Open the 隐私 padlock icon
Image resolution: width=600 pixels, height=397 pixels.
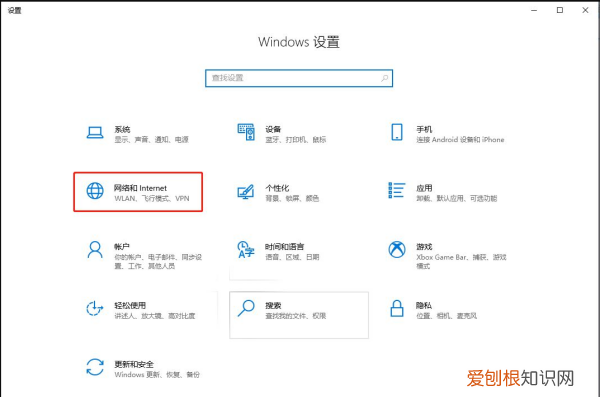click(397, 309)
